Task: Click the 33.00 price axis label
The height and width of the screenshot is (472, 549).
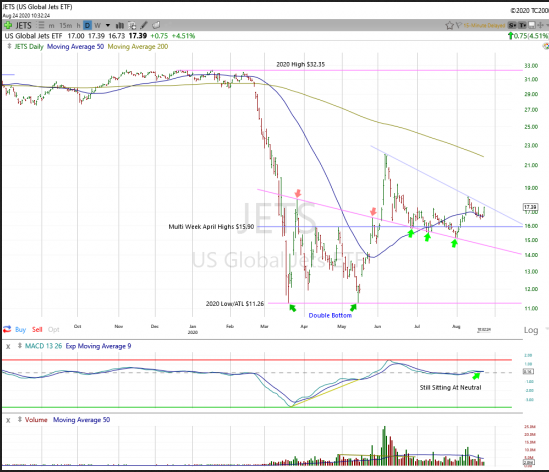Action: pos(531,66)
